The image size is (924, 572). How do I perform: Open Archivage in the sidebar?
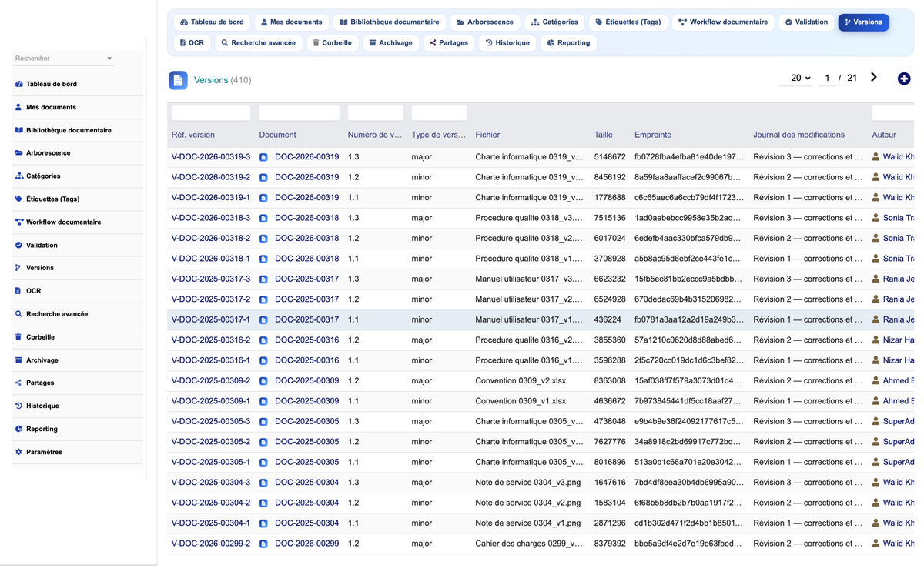[x=37, y=360]
